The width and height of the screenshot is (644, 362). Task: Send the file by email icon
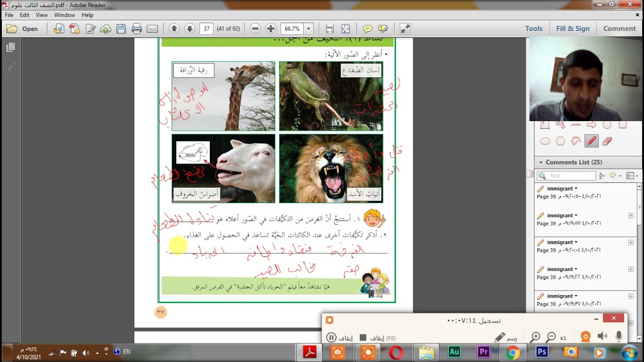[x=152, y=29]
